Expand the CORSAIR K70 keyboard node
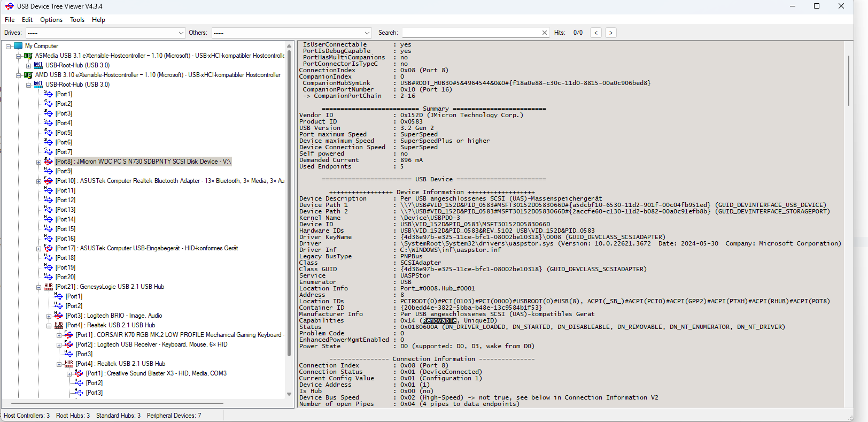868x422 pixels. pyautogui.click(x=59, y=335)
